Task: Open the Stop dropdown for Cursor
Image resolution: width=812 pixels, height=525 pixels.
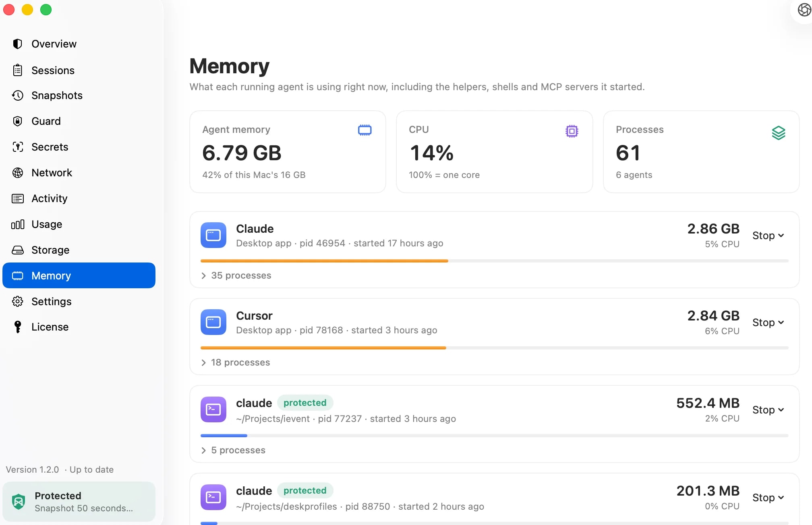Action: pos(768,322)
